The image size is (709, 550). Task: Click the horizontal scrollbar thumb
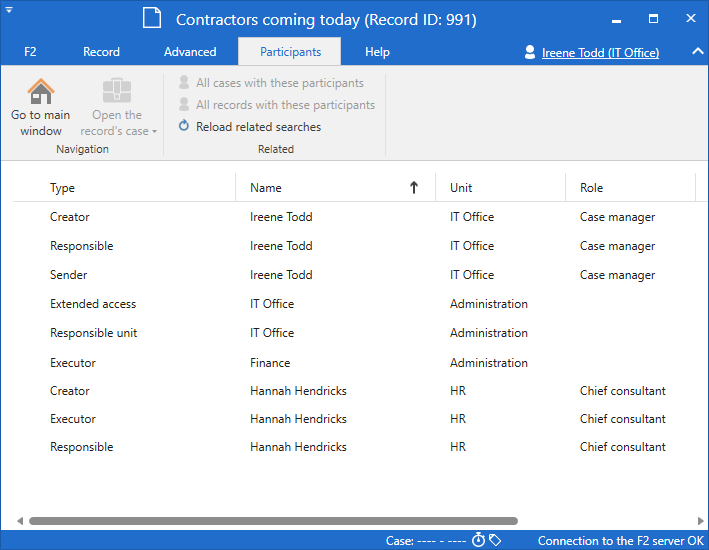[274, 521]
